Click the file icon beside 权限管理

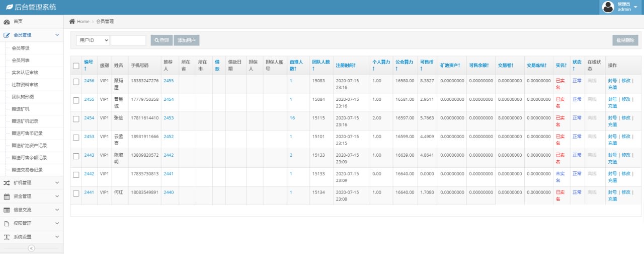tap(7, 223)
